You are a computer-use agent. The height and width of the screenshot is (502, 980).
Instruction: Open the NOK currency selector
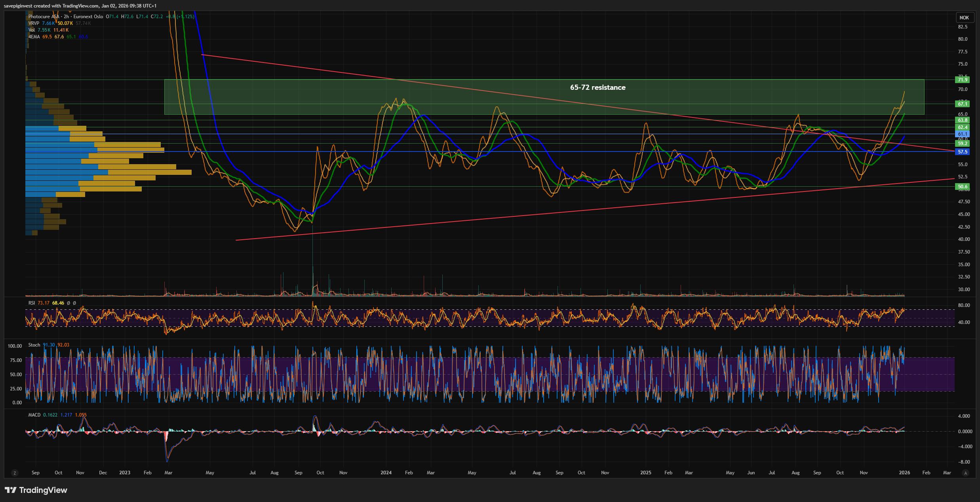point(964,17)
